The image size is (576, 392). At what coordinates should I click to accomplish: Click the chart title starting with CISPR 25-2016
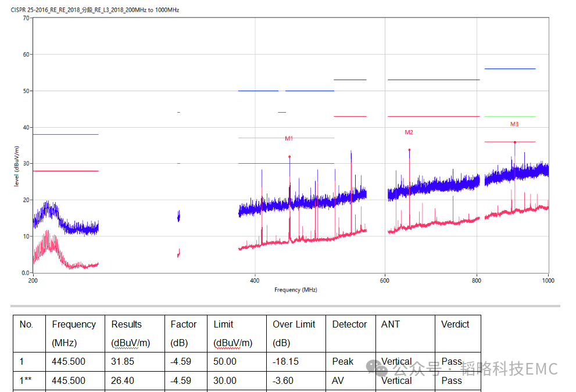[x=95, y=10]
